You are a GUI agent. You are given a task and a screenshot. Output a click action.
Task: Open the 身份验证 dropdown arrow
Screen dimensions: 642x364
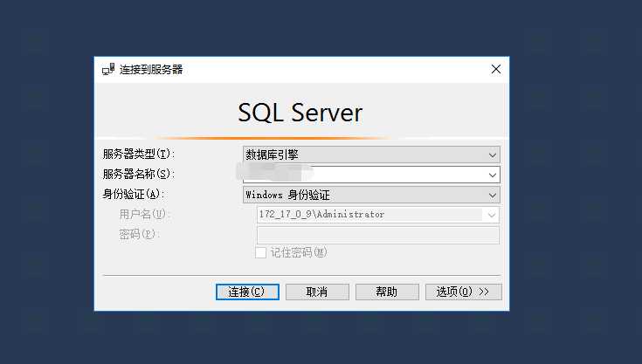point(493,195)
